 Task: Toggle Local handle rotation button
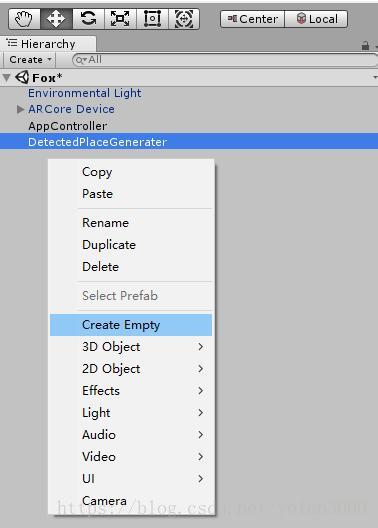pyautogui.click(x=316, y=19)
